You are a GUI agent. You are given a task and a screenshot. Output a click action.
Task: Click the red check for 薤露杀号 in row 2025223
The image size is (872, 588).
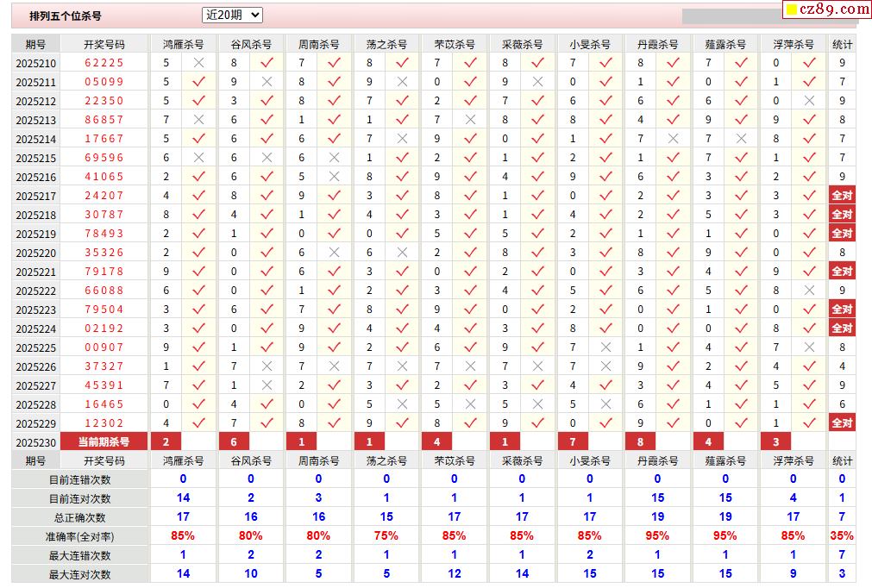click(741, 309)
